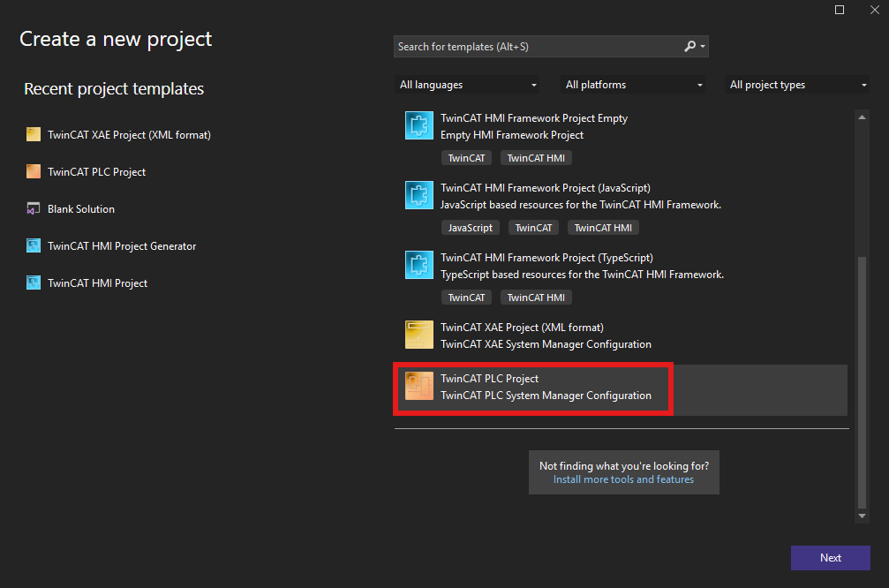
Task: Click the JavaScript tag under HMI Framework Project
Action: coord(470,228)
